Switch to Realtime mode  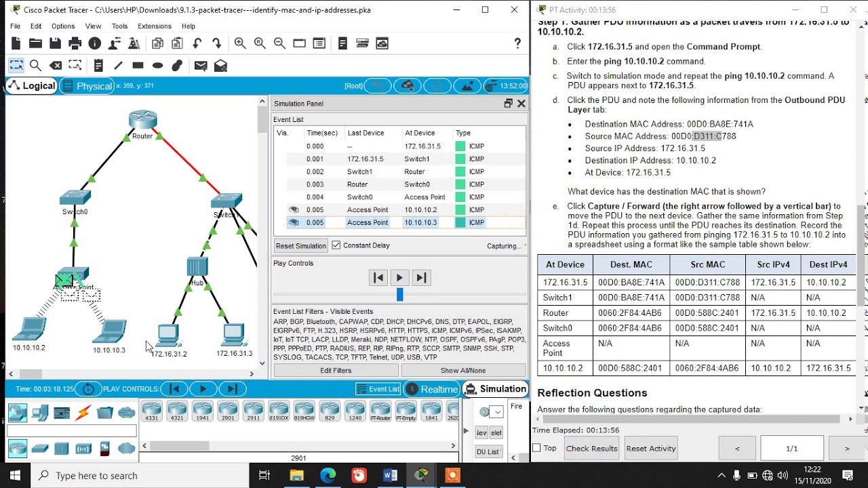432,389
